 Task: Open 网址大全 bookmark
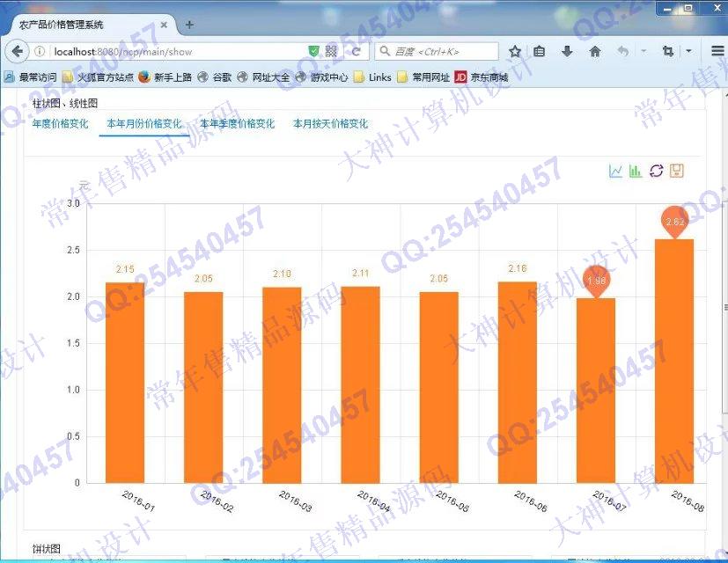click(x=263, y=77)
